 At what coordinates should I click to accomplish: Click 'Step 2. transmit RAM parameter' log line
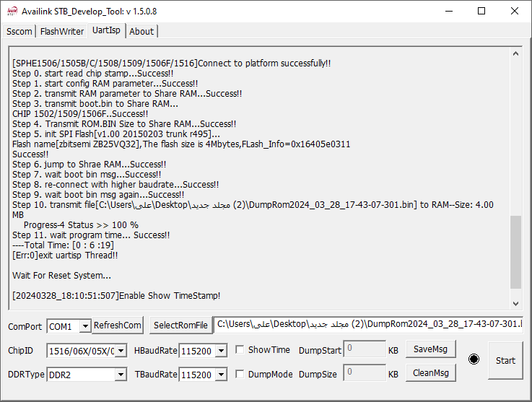[x=127, y=94]
